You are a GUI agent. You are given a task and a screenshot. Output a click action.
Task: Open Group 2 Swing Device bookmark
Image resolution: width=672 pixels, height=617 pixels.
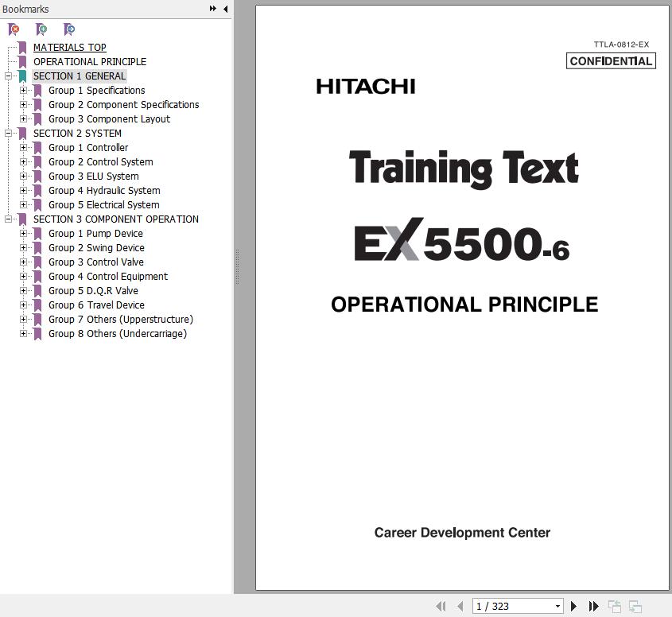coord(96,247)
